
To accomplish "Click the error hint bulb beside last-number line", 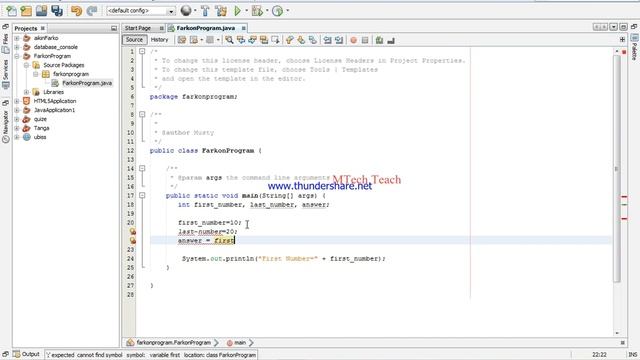I will [x=132, y=231].
